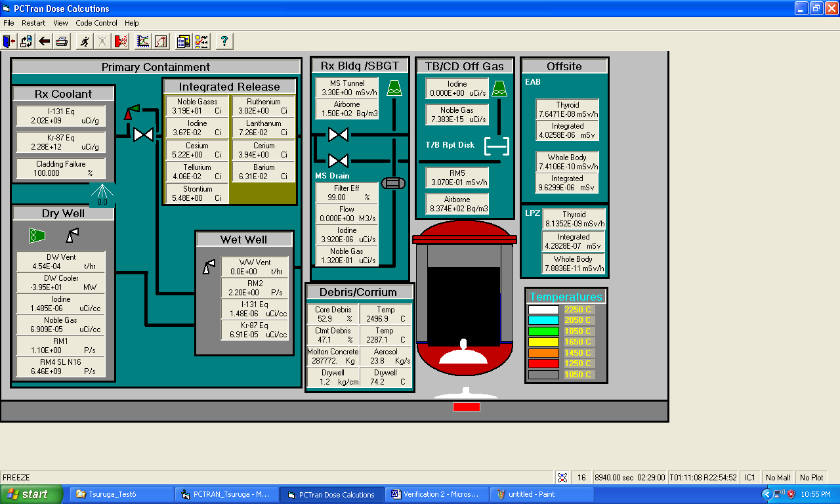Click the Noble Gases 3.19E+01 Ci value
The image size is (840, 504).
197,106
